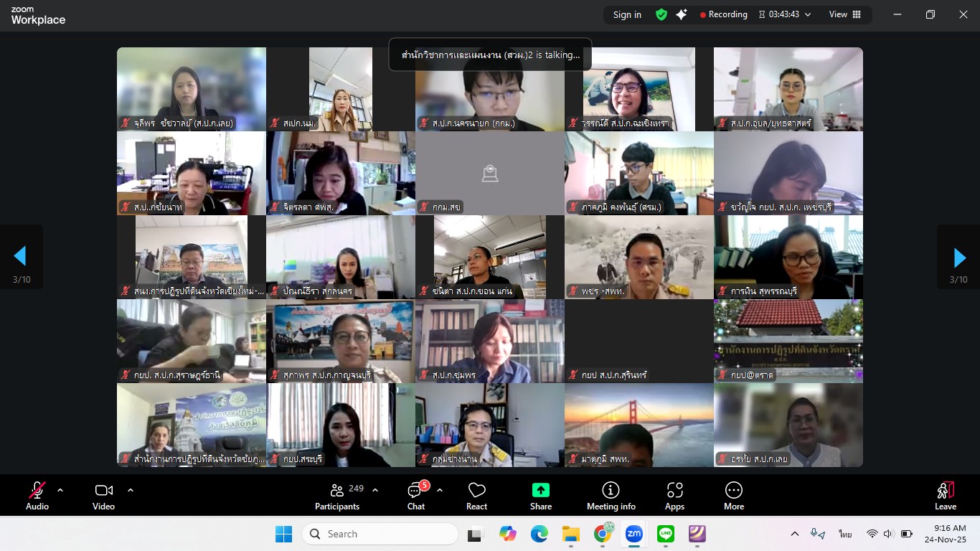Expand the Recording timer dropdown

808,14
